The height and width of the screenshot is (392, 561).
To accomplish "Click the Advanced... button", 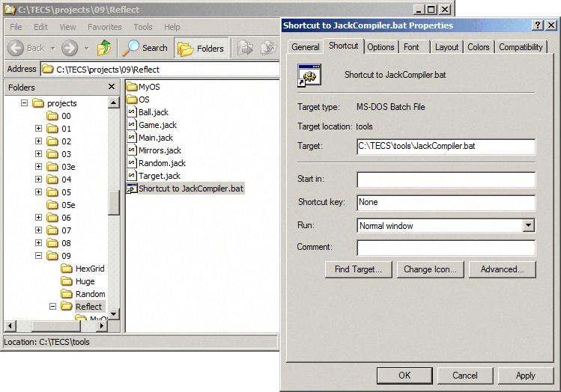I will (503, 269).
